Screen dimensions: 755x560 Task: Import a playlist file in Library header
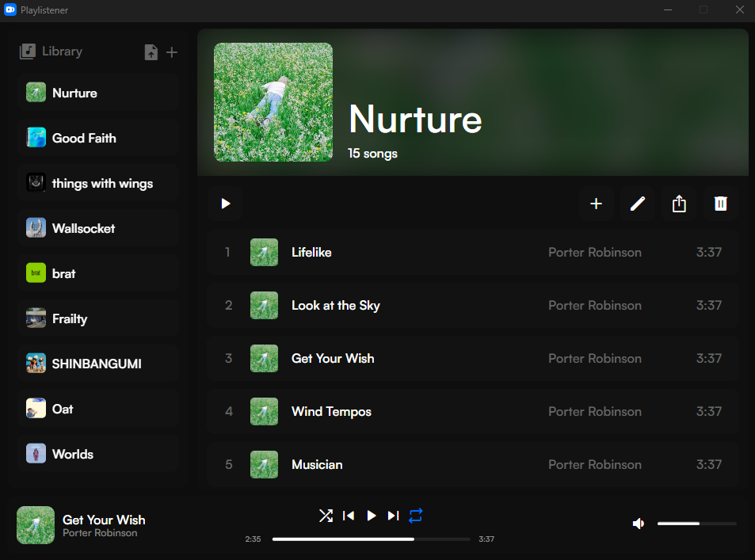tap(151, 52)
